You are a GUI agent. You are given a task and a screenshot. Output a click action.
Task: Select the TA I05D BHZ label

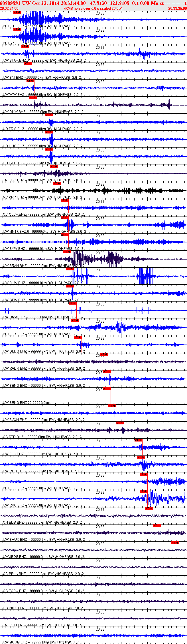point(42,625)
